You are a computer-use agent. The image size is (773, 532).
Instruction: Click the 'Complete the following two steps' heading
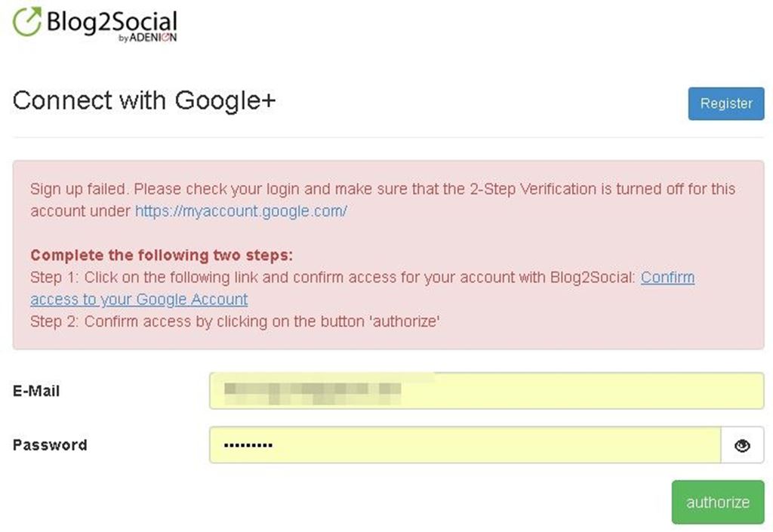click(x=161, y=255)
